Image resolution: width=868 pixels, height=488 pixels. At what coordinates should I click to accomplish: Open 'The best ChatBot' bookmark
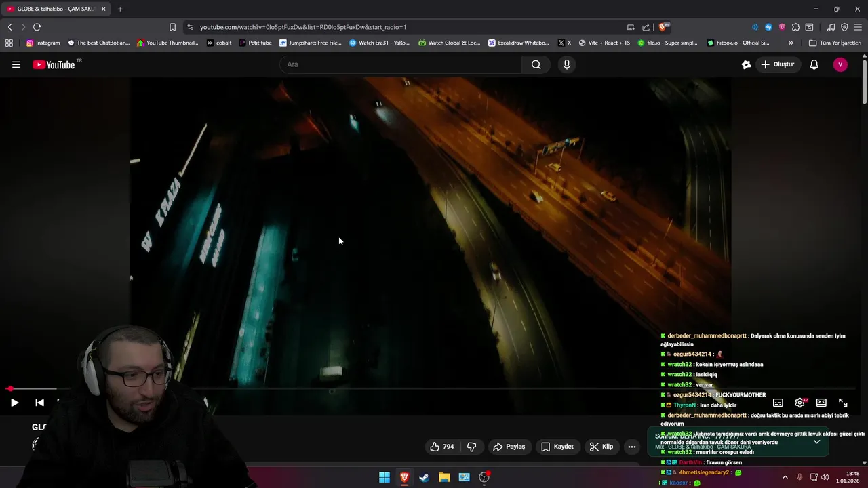98,43
